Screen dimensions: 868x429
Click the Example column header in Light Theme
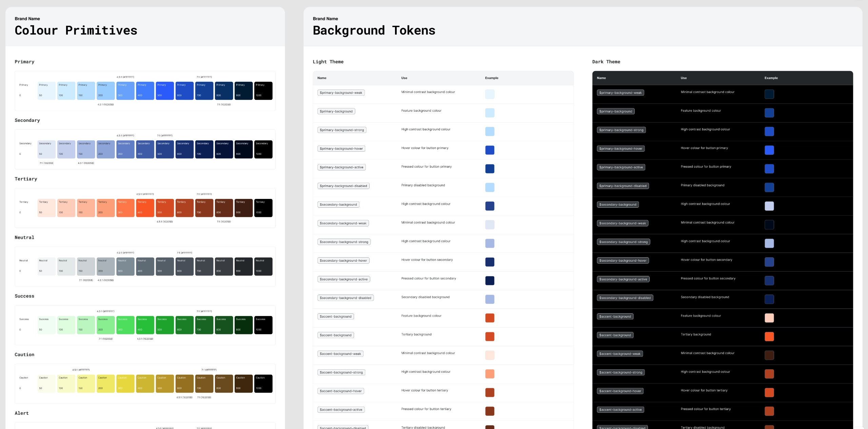(491, 78)
